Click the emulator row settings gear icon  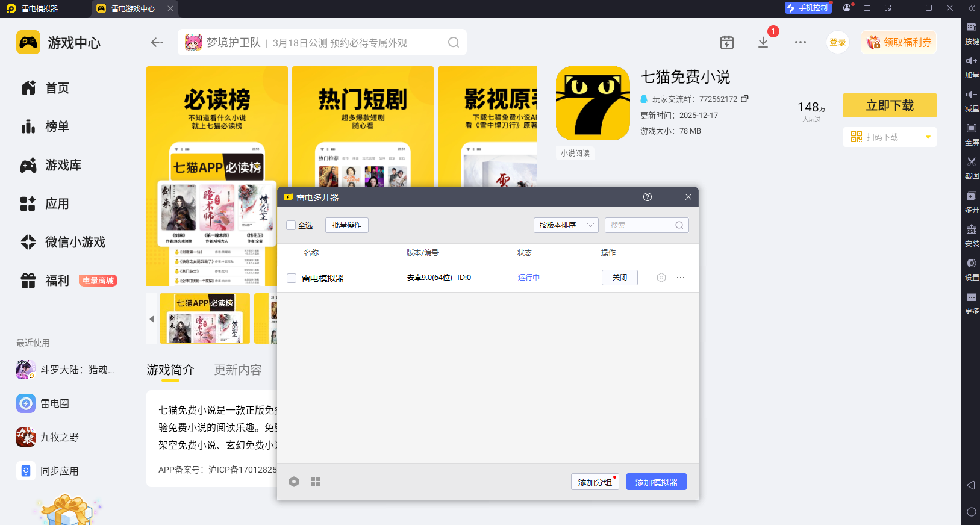[661, 278]
